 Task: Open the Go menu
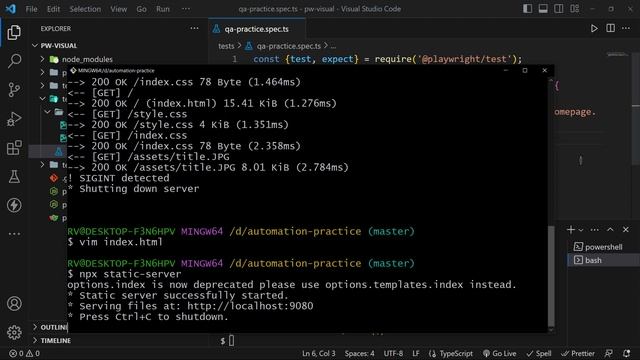click(141, 9)
